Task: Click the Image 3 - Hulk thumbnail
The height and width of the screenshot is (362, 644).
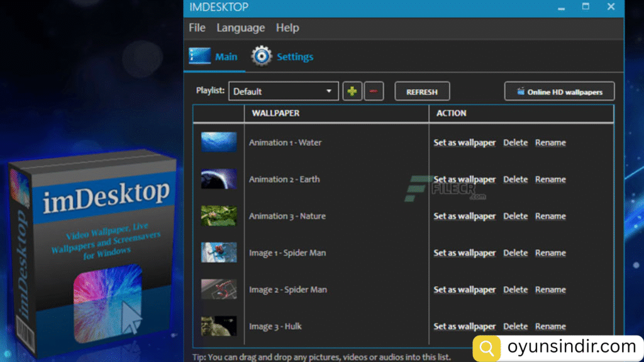Action: [219, 326]
